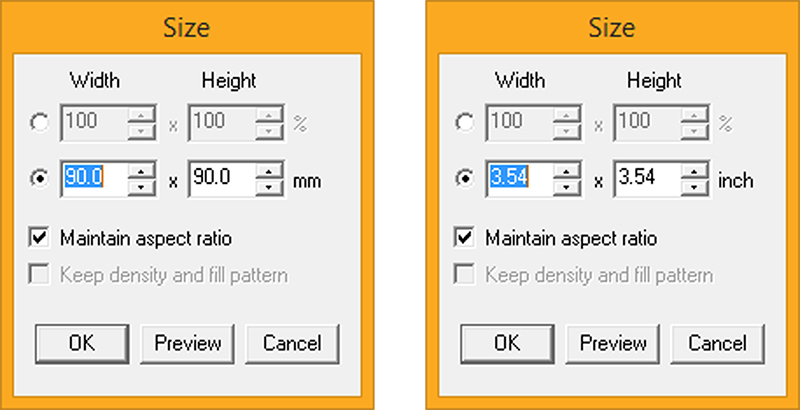Screen dimensions: 800x410
Task: Click OK in the mm Size dialog
Action: pyautogui.click(x=82, y=343)
